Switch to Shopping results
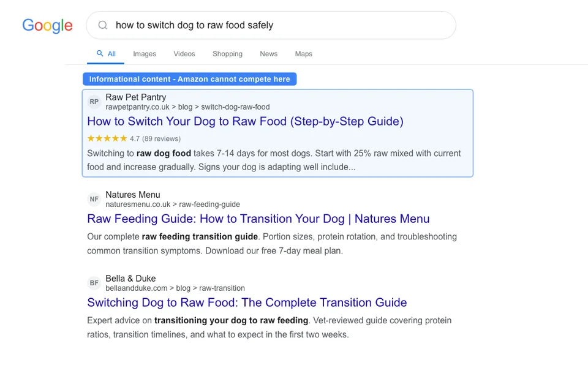588x379 pixels. click(227, 54)
